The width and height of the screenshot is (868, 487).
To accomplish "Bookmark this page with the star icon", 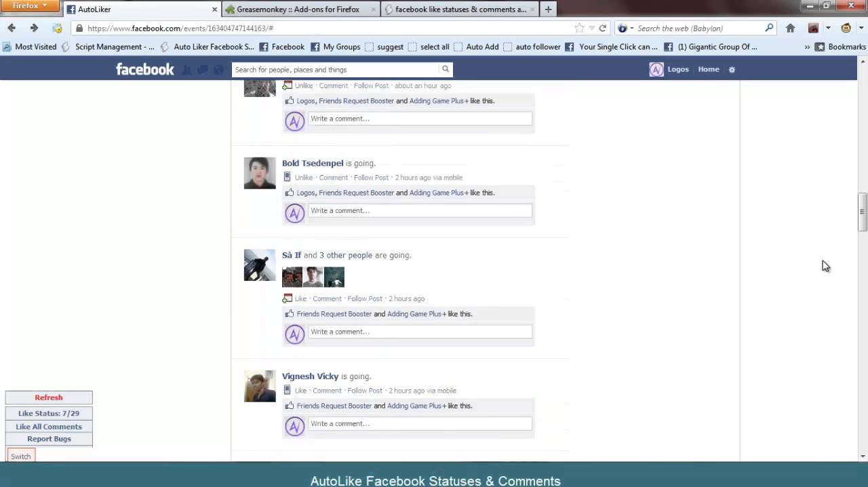I will 579,28.
